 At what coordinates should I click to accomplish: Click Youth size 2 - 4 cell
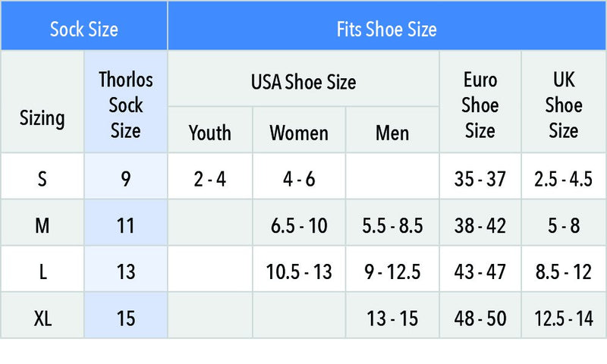point(210,176)
